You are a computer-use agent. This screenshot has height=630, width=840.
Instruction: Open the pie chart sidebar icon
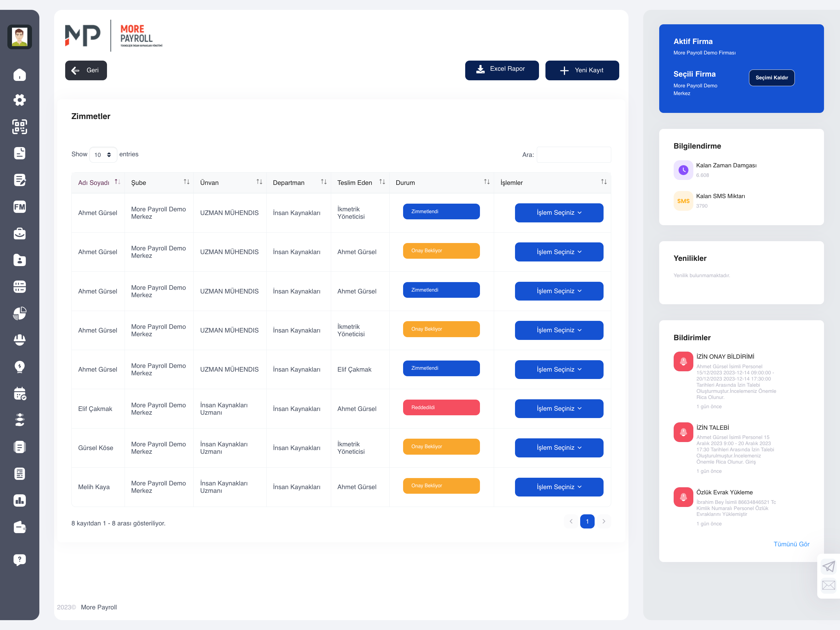click(20, 313)
